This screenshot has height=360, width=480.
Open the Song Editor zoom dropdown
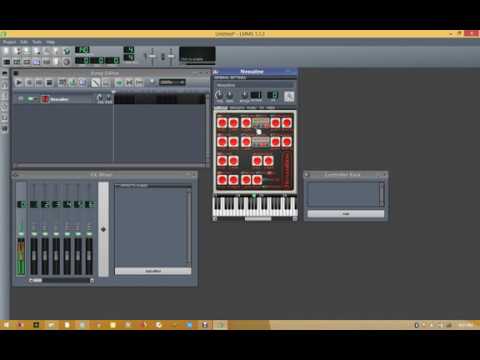click(172, 82)
